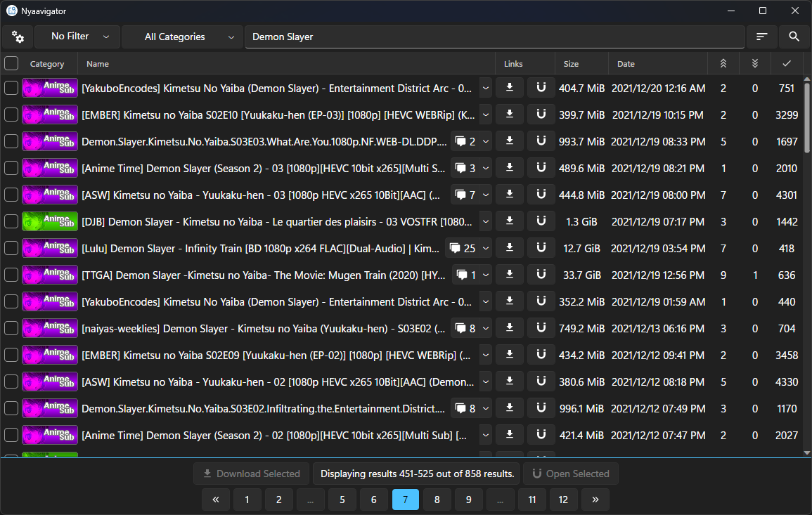Download torrent for S03E03 What Are You row
Image resolution: width=812 pixels, height=515 pixels.
point(510,141)
